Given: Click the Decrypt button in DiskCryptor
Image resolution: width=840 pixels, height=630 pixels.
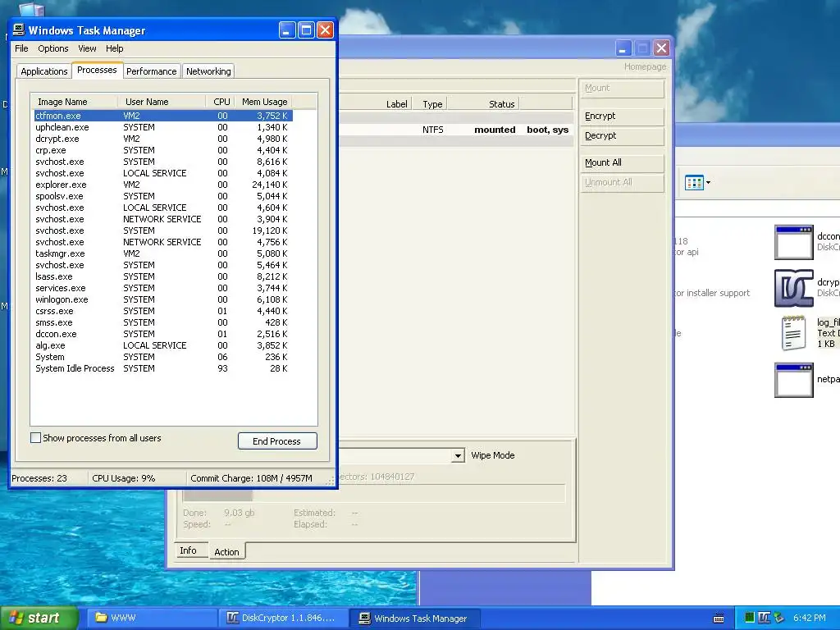Looking at the screenshot, I should [622, 136].
